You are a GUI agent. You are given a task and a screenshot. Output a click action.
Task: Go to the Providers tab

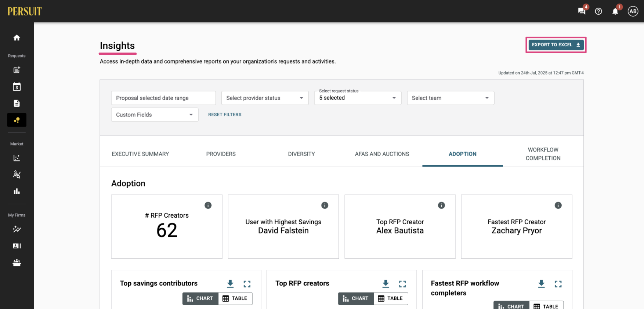tap(221, 154)
